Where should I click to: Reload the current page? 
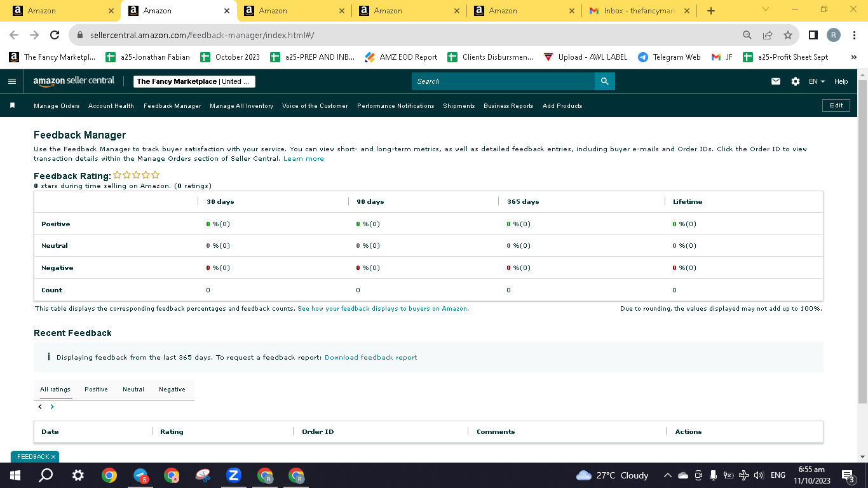(55, 35)
